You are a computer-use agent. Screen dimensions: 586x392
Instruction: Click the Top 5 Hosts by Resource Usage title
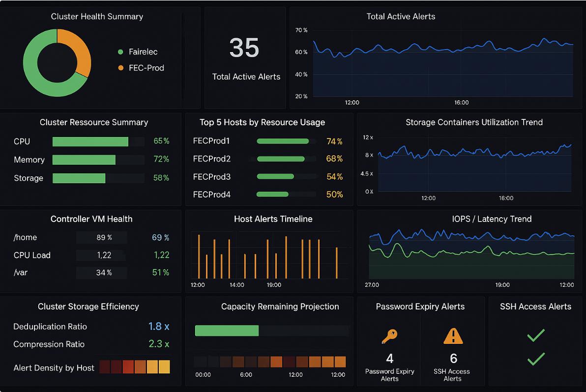263,122
